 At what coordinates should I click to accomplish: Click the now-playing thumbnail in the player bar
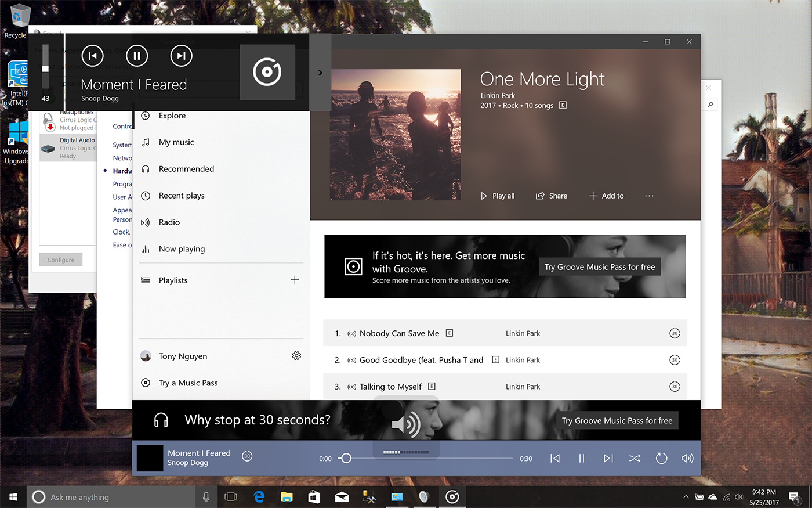tap(150, 458)
